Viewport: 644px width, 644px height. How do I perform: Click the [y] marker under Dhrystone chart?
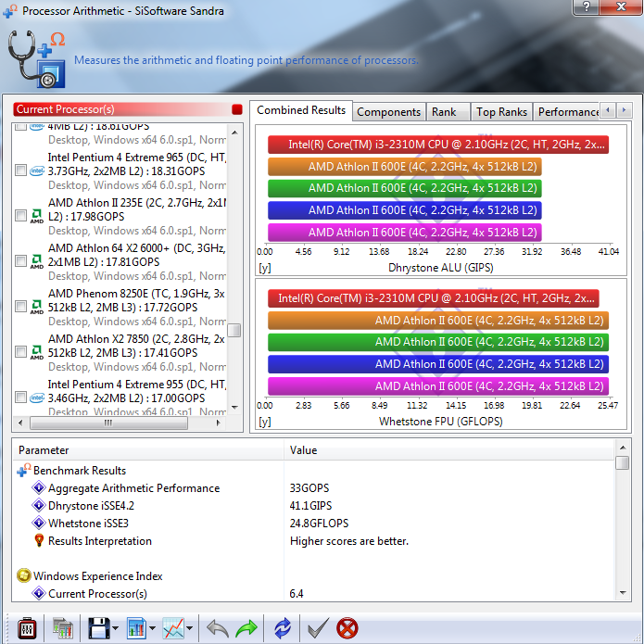pos(264,268)
